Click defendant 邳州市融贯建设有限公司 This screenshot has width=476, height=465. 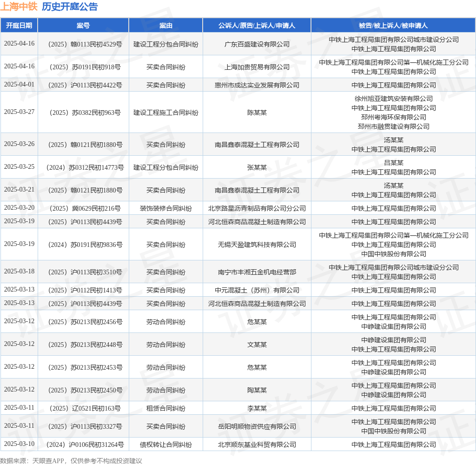pyautogui.click(x=393, y=126)
